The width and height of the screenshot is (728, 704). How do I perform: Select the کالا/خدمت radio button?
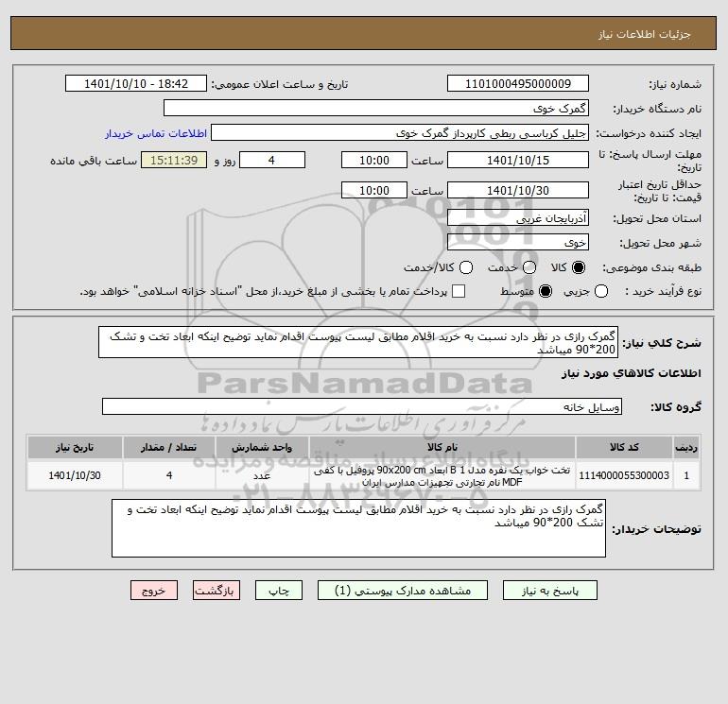(x=466, y=267)
